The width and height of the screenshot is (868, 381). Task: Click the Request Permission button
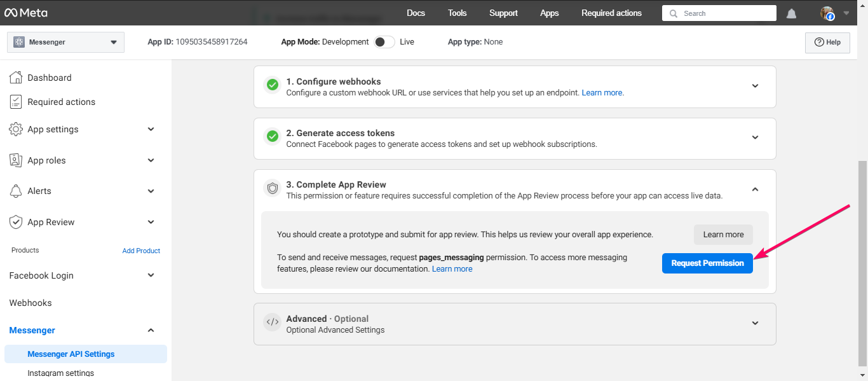point(707,263)
